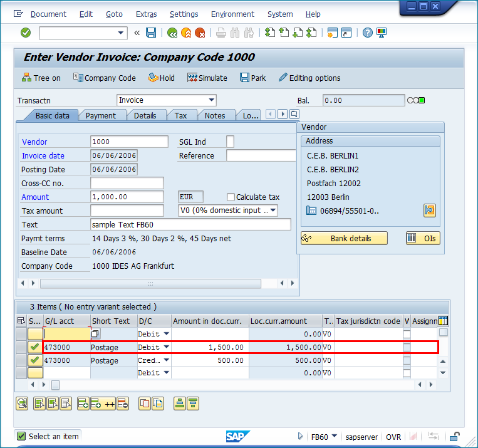Enable the Calculate tax checkbox

(x=231, y=197)
